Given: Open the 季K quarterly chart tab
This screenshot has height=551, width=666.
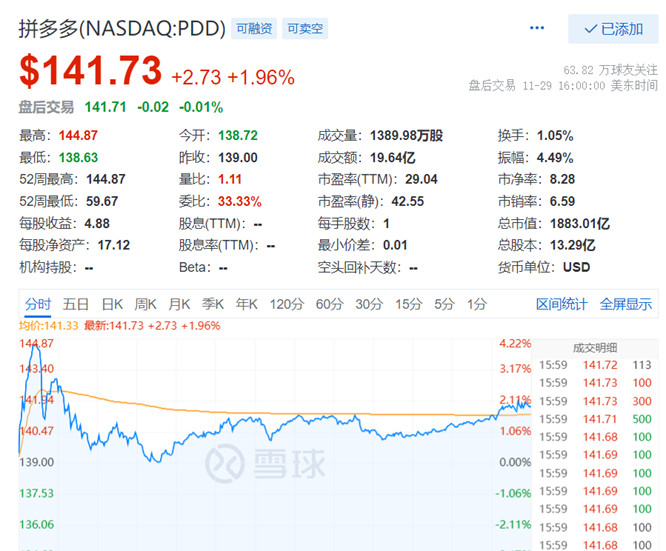Looking at the screenshot, I should [x=213, y=304].
